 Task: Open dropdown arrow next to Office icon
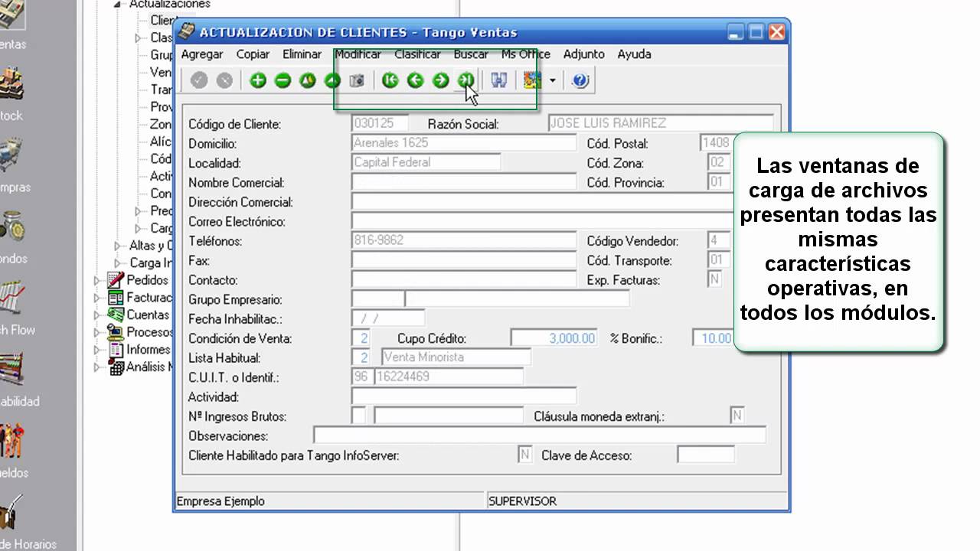pyautogui.click(x=552, y=80)
